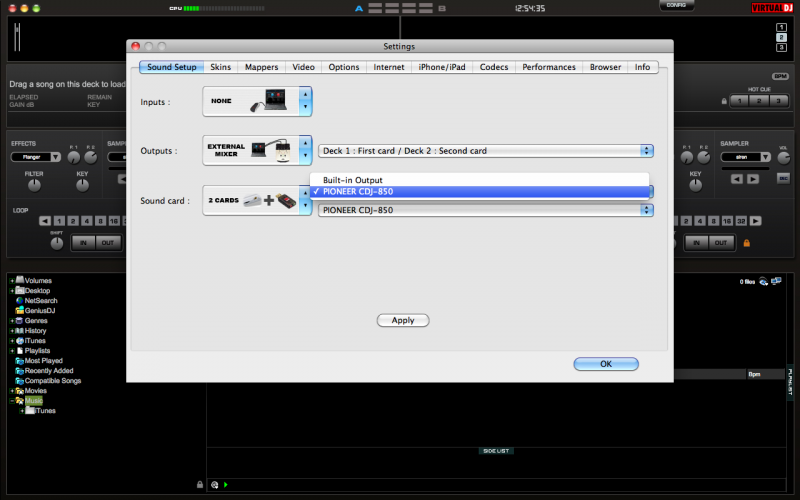Click the CONFIG button
The width and height of the screenshot is (800, 500).
[676, 5]
